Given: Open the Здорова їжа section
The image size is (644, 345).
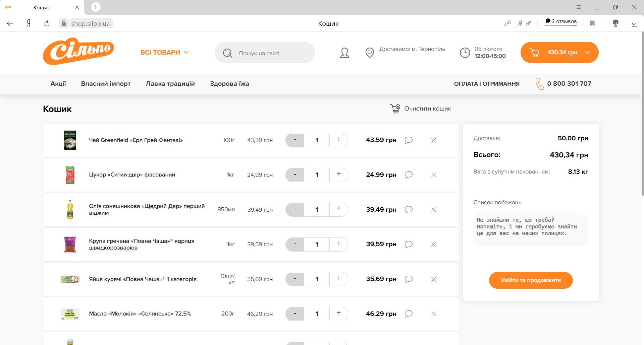Looking at the screenshot, I should pyautogui.click(x=229, y=84).
